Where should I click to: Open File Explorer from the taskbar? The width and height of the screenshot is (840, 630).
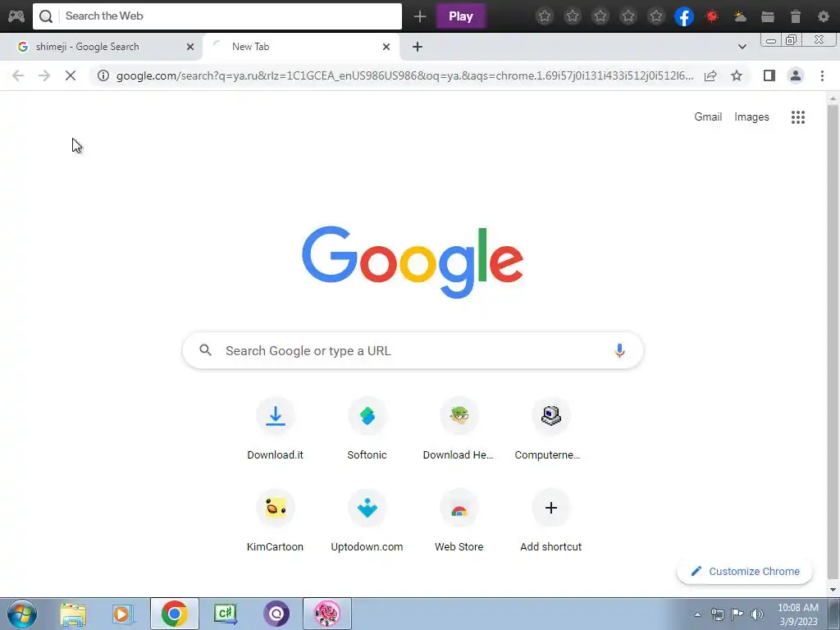click(73, 614)
